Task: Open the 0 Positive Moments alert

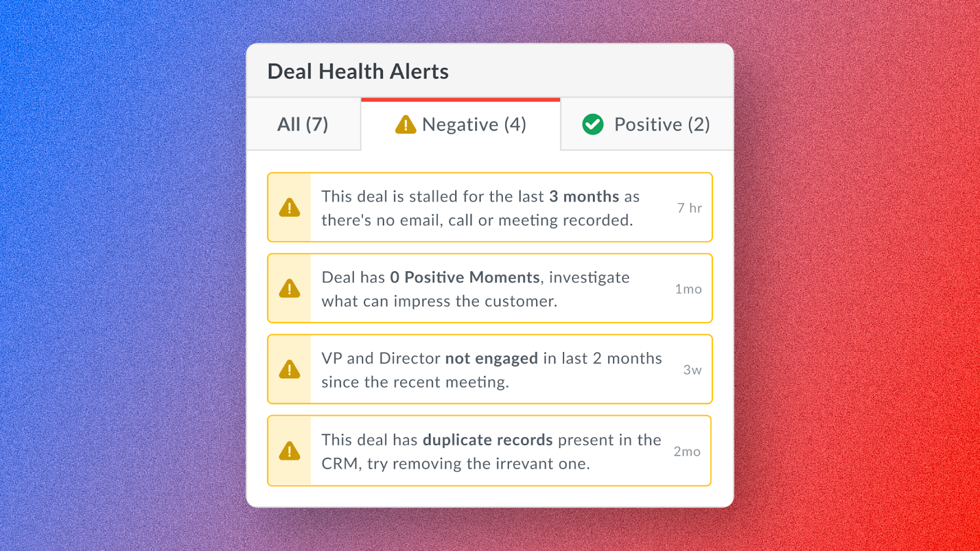Action: pyautogui.click(x=475, y=289)
